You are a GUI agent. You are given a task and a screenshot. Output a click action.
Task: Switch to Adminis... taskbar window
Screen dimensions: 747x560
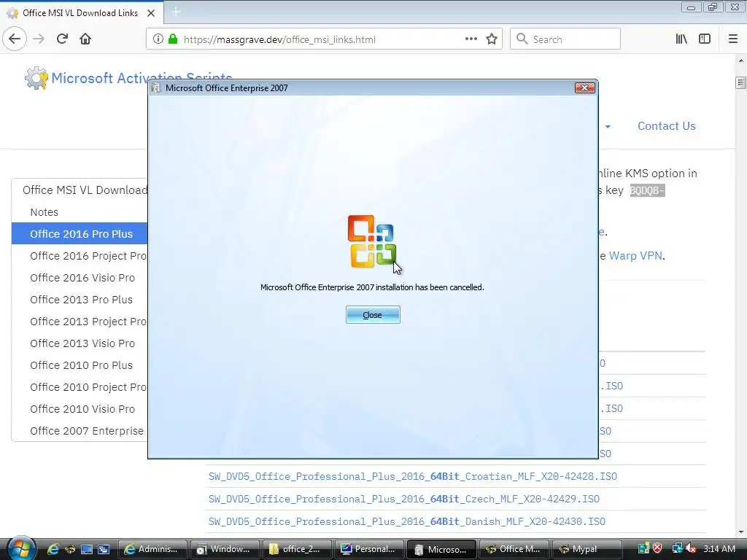[152, 549]
